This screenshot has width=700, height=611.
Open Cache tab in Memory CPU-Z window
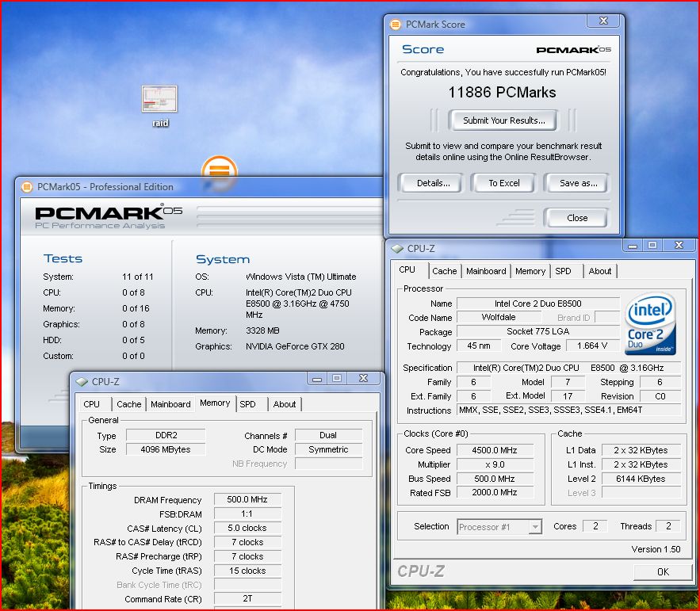click(128, 404)
